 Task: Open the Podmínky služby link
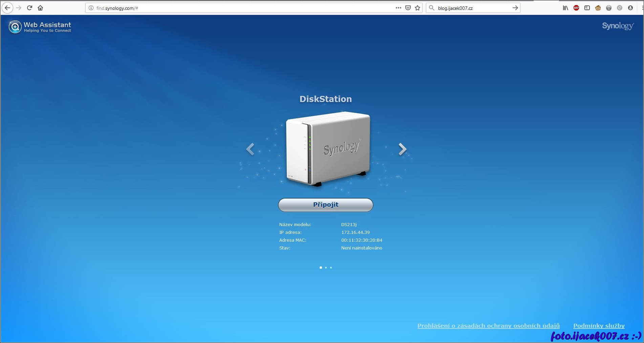click(x=599, y=326)
